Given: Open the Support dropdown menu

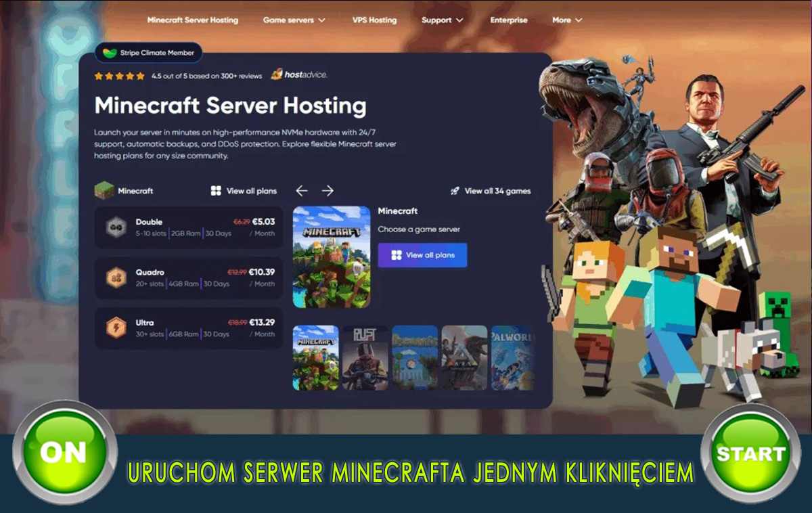Looking at the screenshot, I should pos(441,20).
